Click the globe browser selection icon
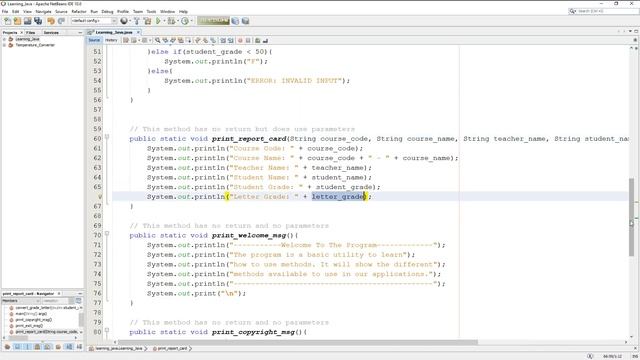The height and width of the screenshot is (360, 640). pyautogui.click(x=123, y=21)
